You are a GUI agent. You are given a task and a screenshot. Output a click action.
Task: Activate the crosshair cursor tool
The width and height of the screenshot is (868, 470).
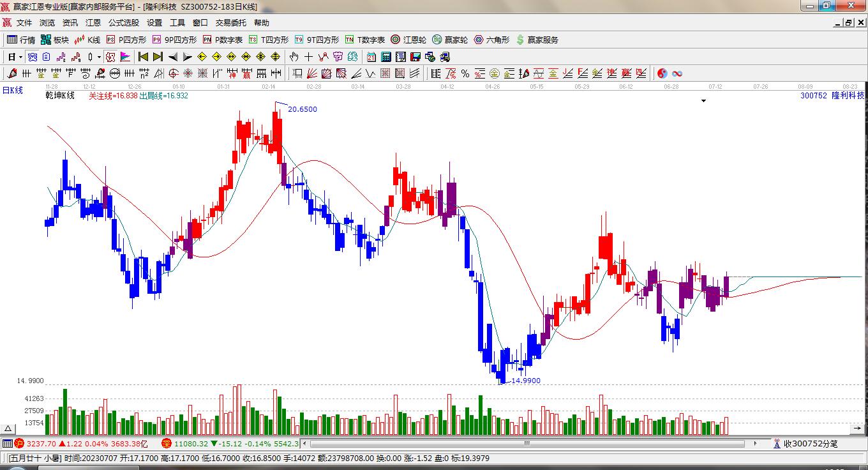click(309, 57)
